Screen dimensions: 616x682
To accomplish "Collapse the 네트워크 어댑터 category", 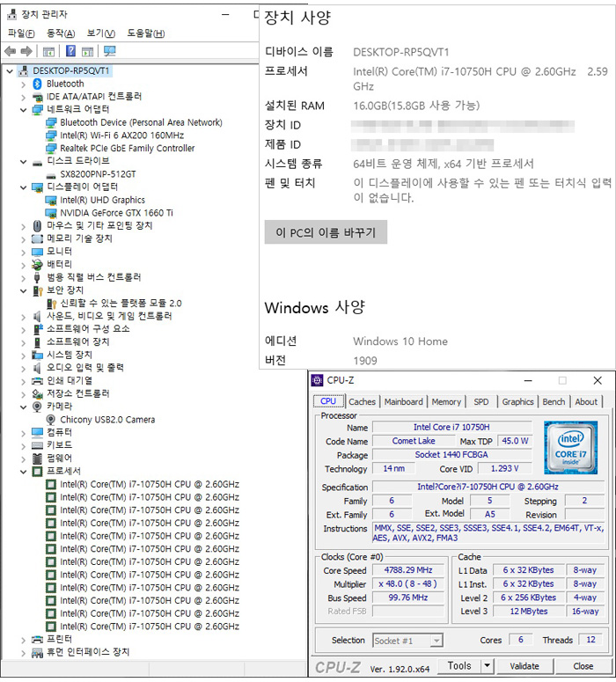I will click(x=23, y=110).
